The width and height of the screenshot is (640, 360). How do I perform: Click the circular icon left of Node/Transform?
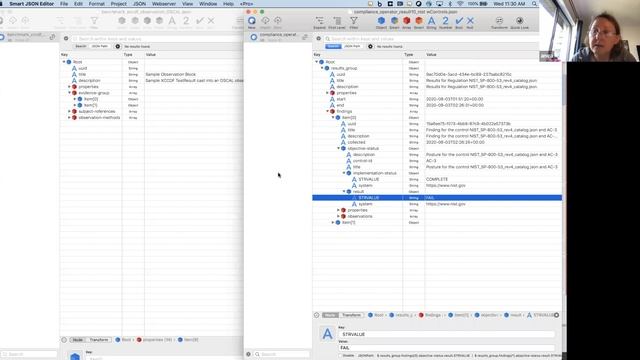(317, 315)
